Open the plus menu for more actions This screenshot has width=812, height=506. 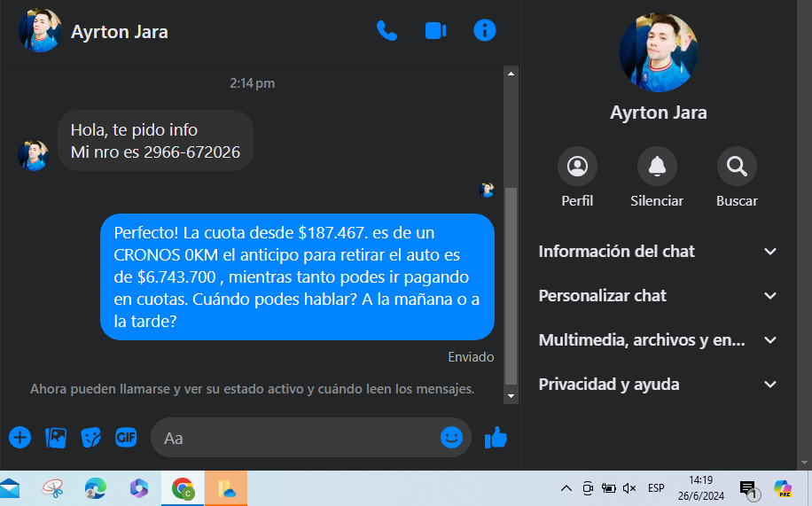[20, 437]
